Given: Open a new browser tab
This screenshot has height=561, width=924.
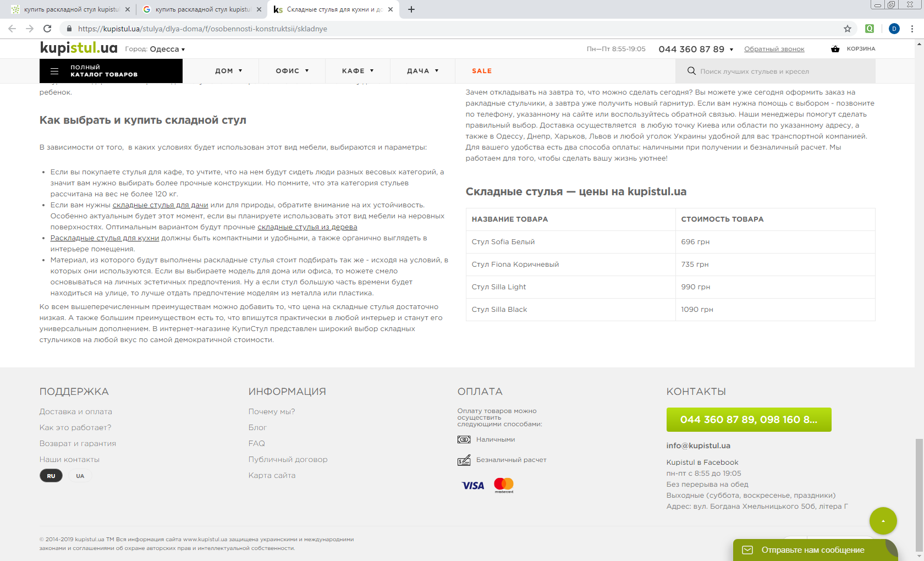Looking at the screenshot, I should (411, 9).
